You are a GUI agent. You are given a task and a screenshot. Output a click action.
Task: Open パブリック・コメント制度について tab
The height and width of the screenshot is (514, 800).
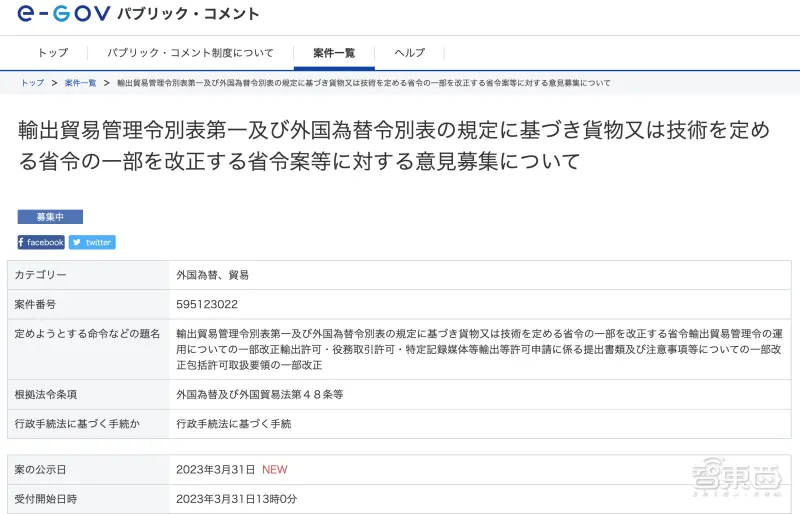[189, 53]
